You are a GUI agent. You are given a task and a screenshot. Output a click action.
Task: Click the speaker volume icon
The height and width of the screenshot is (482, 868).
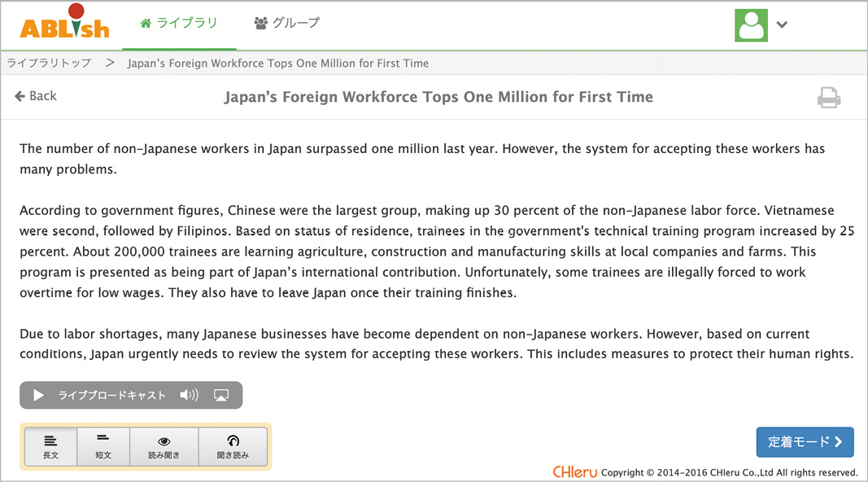(x=189, y=395)
